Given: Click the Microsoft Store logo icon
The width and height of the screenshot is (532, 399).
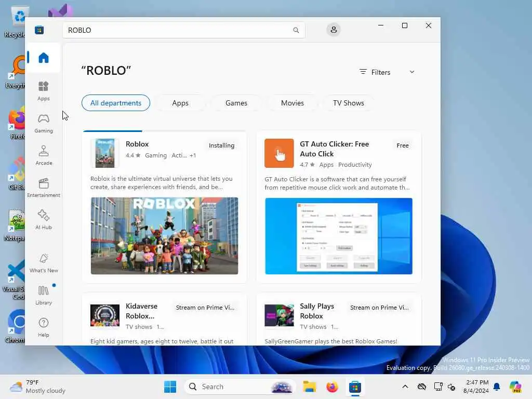Looking at the screenshot, I should point(39,30).
